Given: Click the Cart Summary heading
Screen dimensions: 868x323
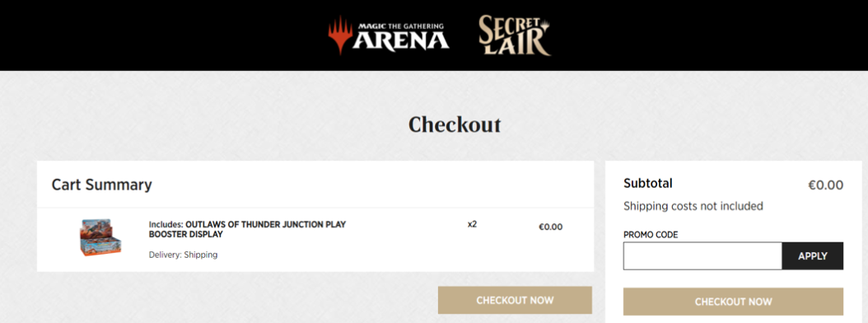Looking at the screenshot, I should [x=102, y=185].
